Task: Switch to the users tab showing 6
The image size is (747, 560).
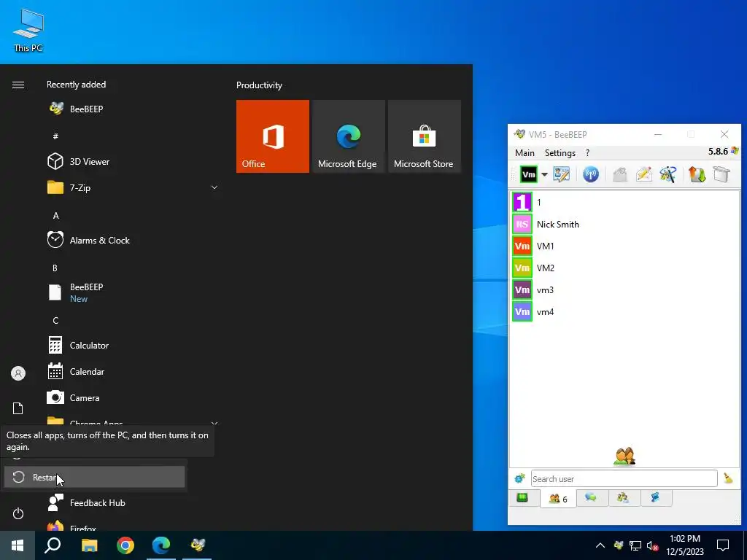Action: pyautogui.click(x=558, y=499)
